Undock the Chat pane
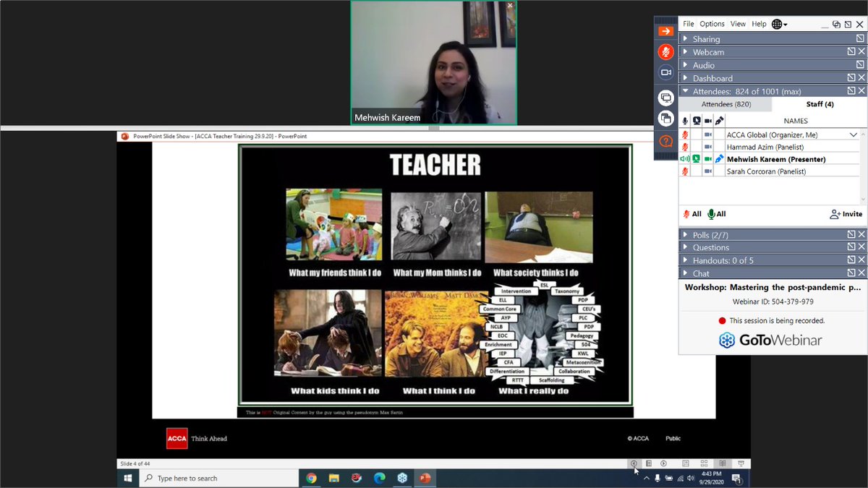 (851, 273)
